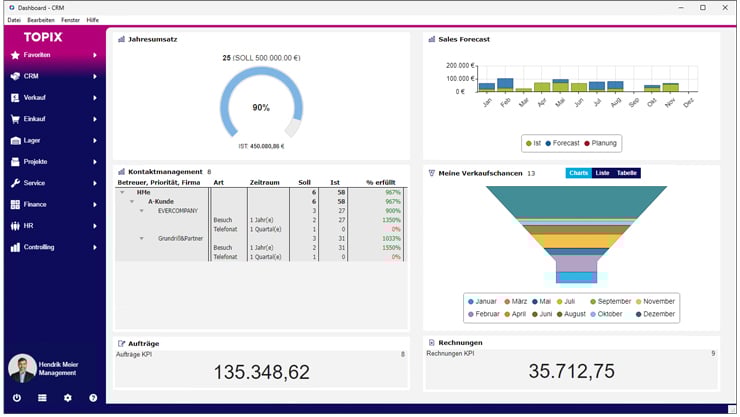Open the Bearbeiten menu
This screenshot has width=740, height=417.
pyautogui.click(x=41, y=20)
